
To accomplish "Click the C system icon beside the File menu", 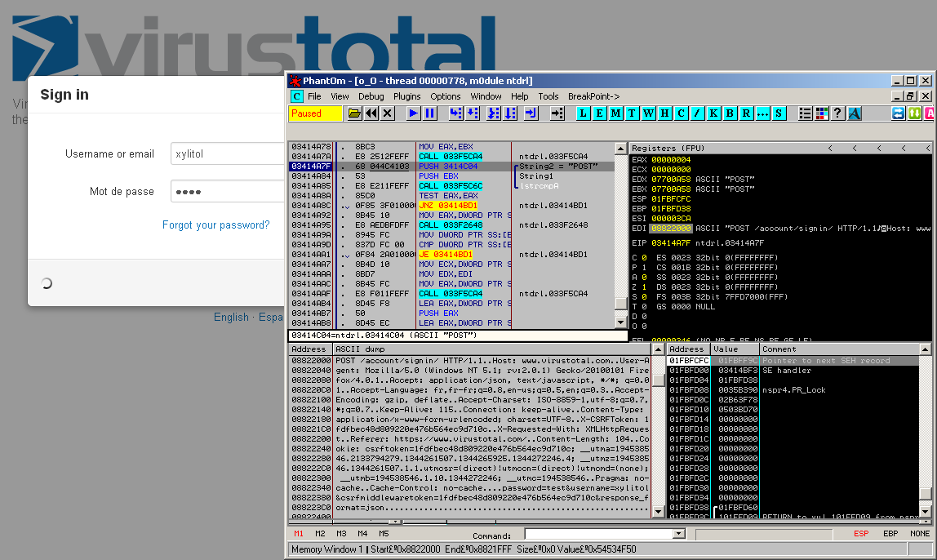I will [x=296, y=96].
